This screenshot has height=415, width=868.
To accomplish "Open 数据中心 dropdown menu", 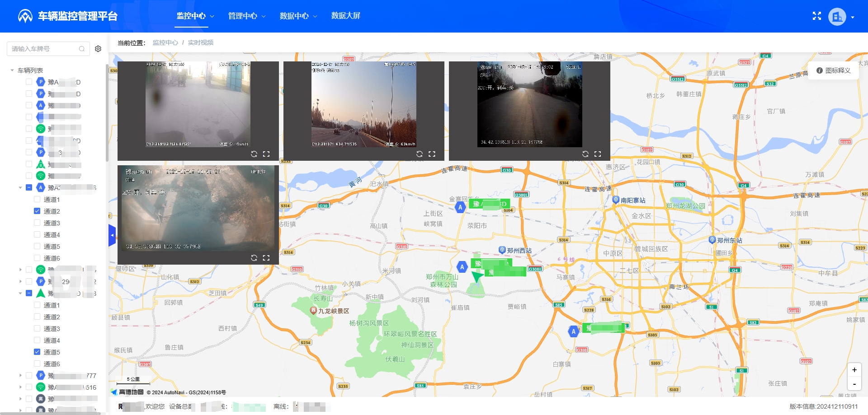I will (298, 16).
